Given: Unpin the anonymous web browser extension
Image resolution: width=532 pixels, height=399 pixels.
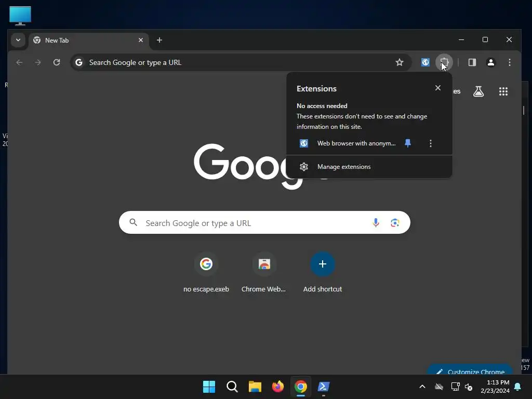Looking at the screenshot, I should (x=408, y=143).
